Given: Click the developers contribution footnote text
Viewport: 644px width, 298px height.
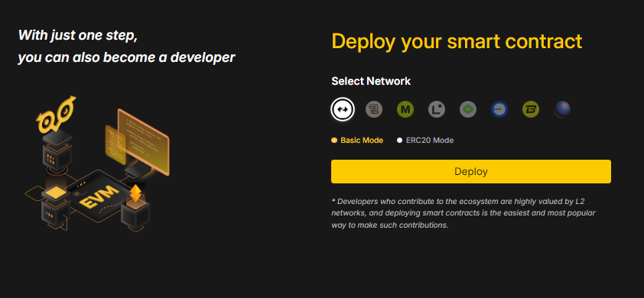Looking at the screenshot, I should point(463,213).
